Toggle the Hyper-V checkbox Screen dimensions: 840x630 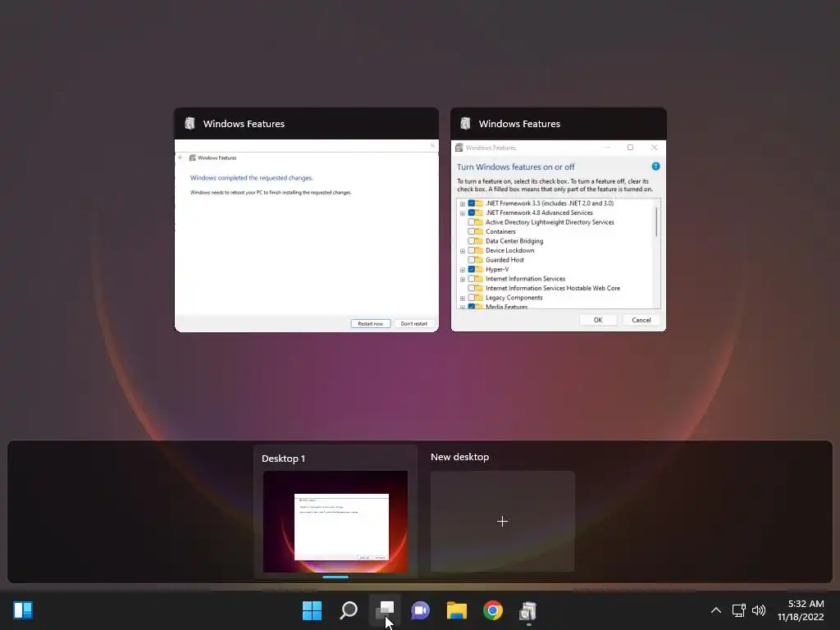tap(472, 269)
